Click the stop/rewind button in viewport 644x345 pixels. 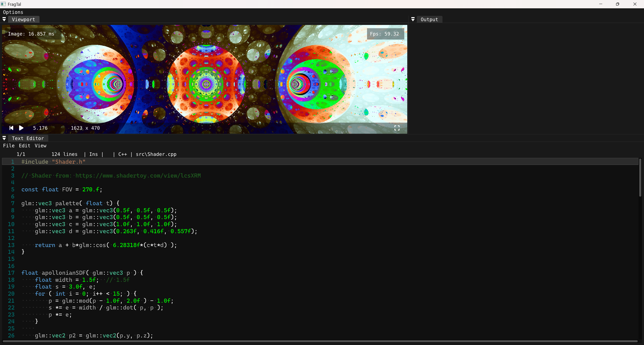[11, 128]
